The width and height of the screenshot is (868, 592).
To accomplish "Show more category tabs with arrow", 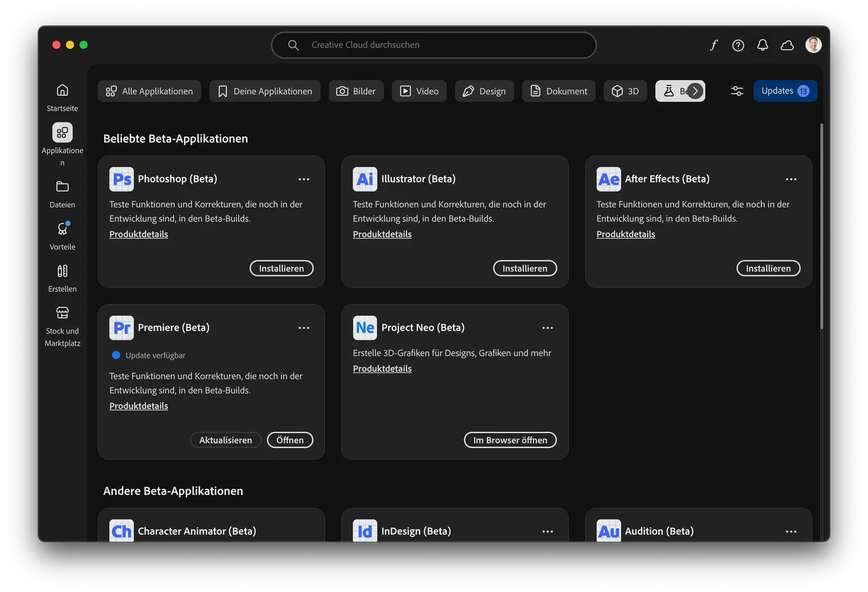I will point(695,91).
